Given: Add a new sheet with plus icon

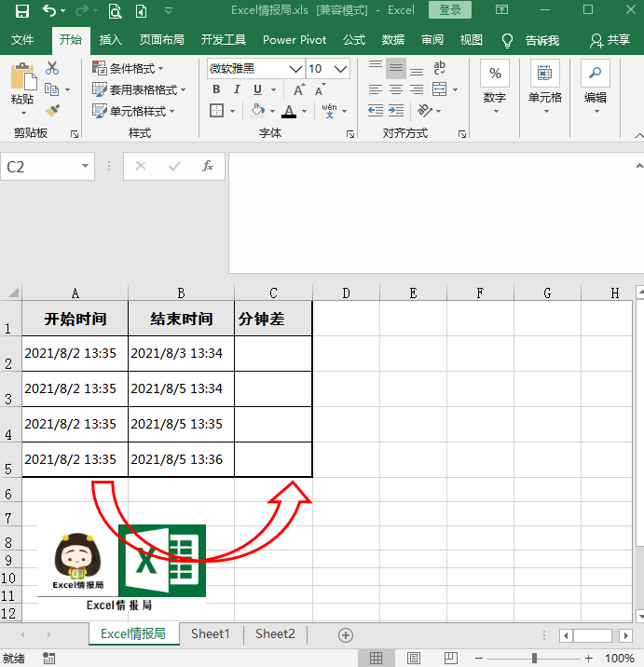Looking at the screenshot, I should point(346,634).
